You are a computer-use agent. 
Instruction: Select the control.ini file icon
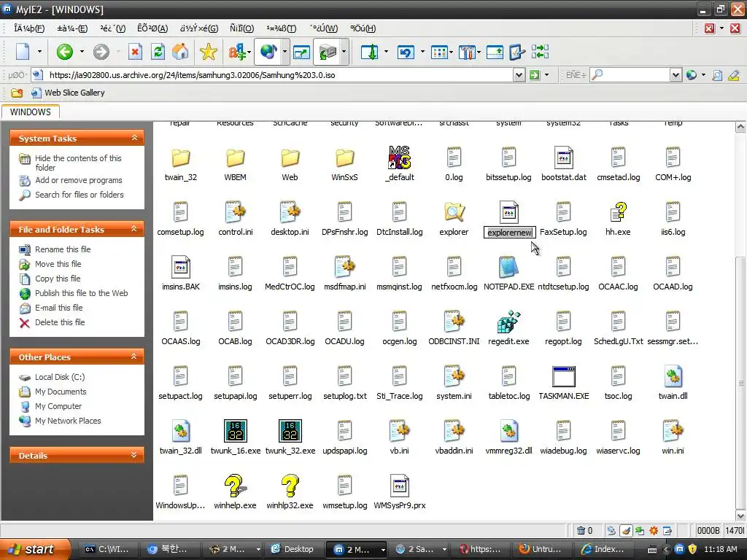[236, 212]
